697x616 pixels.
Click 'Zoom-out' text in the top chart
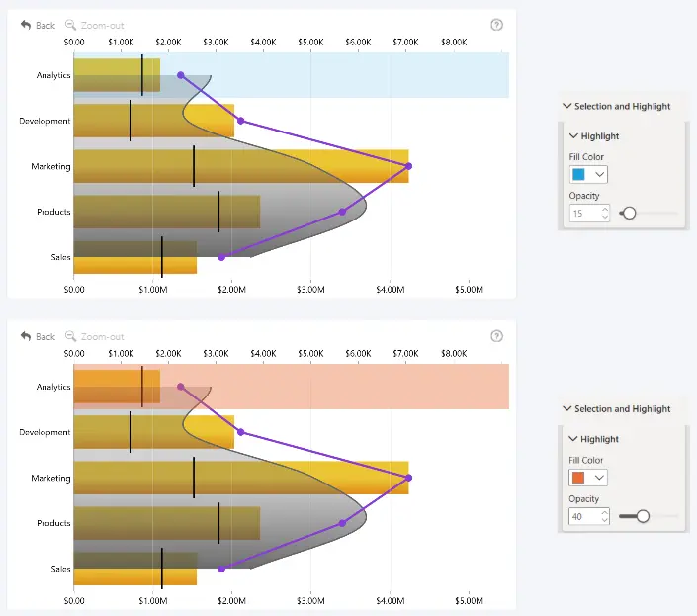[102, 26]
